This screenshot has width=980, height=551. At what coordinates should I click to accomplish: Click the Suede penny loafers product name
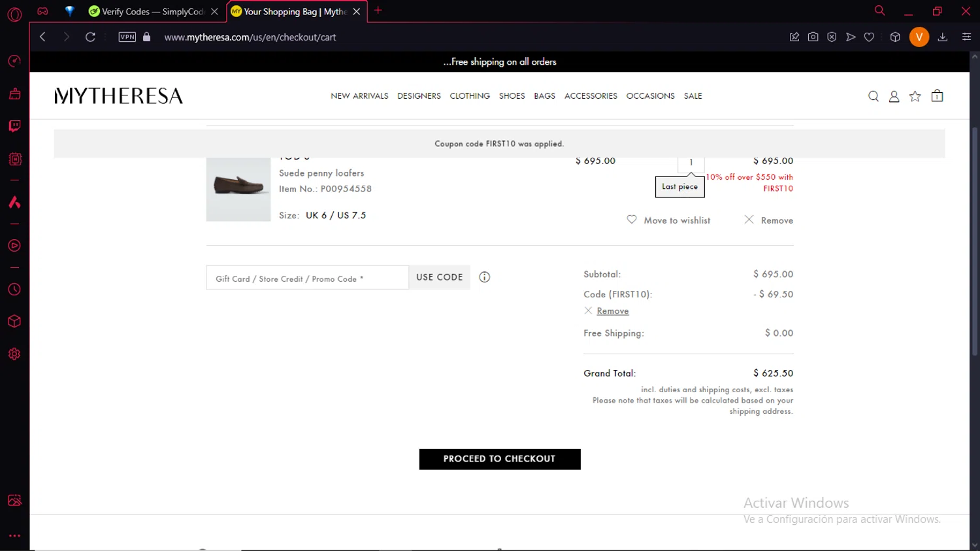click(321, 173)
